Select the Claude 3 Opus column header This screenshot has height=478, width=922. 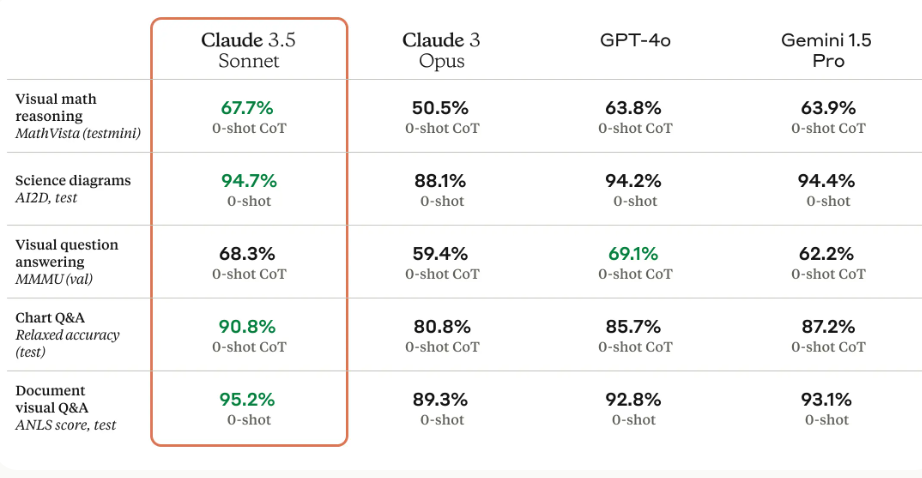point(441,50)
